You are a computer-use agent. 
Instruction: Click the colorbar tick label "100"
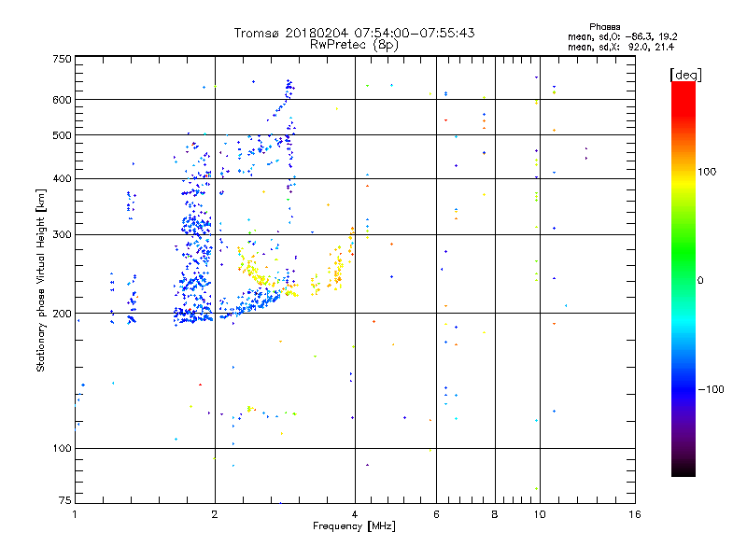point(707,172)
